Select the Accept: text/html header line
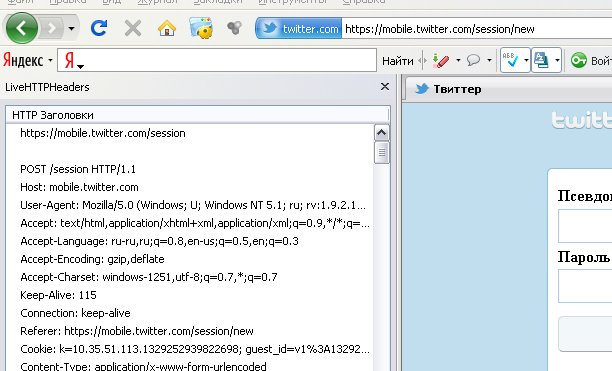 195,223
